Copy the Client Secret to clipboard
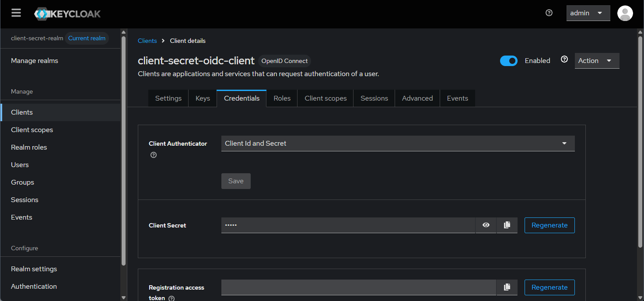 507,225
